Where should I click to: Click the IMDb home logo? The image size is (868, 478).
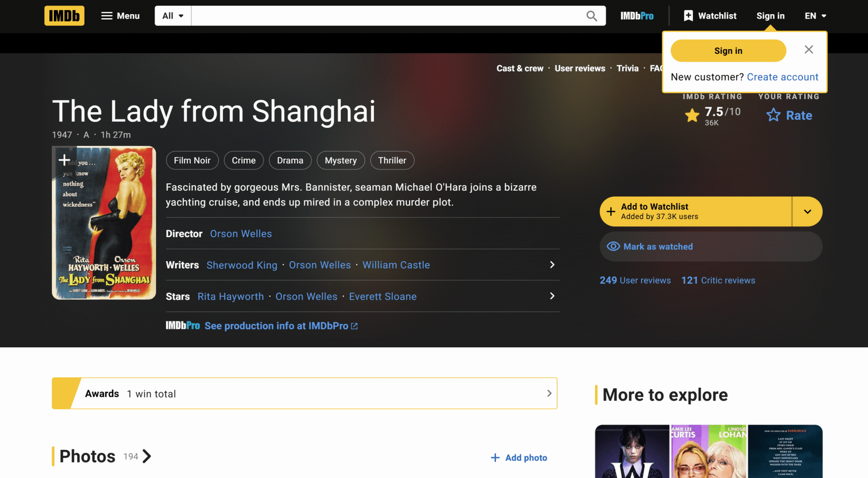coord(64,16)
